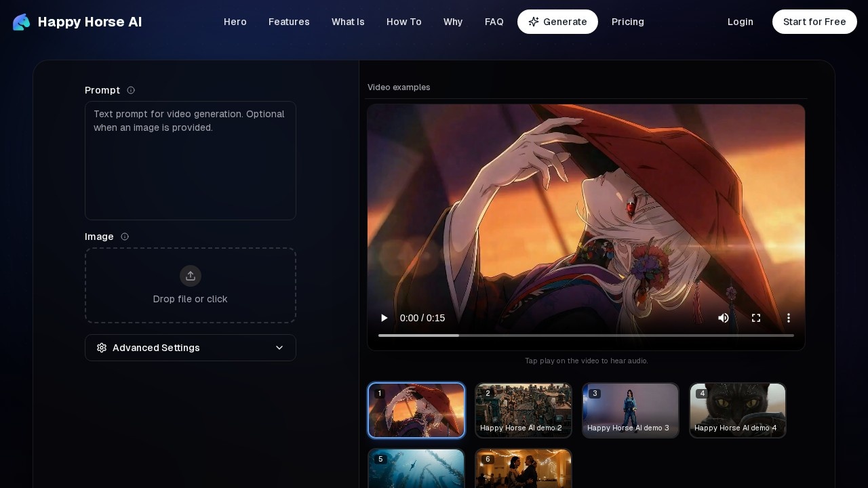This screenshot has height=488, width=868.
Task: Click the Happy Horse AI logo icon
Action: click(22, 22)
